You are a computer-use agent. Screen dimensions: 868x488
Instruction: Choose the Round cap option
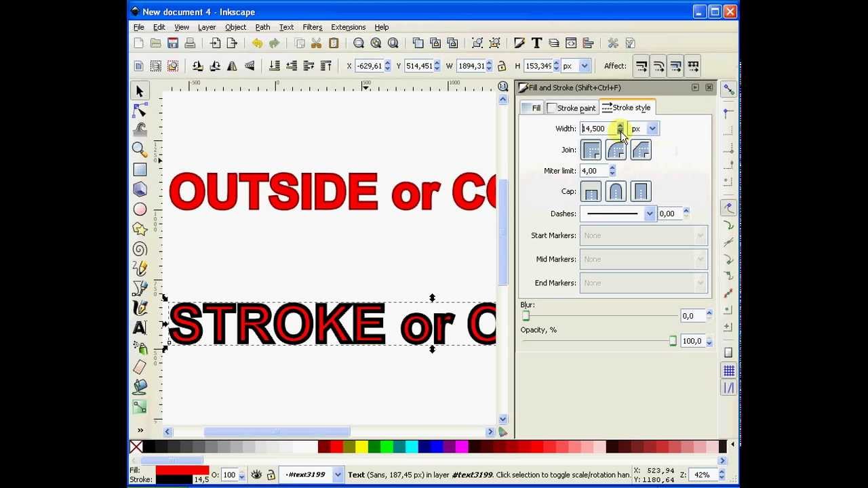616,192
